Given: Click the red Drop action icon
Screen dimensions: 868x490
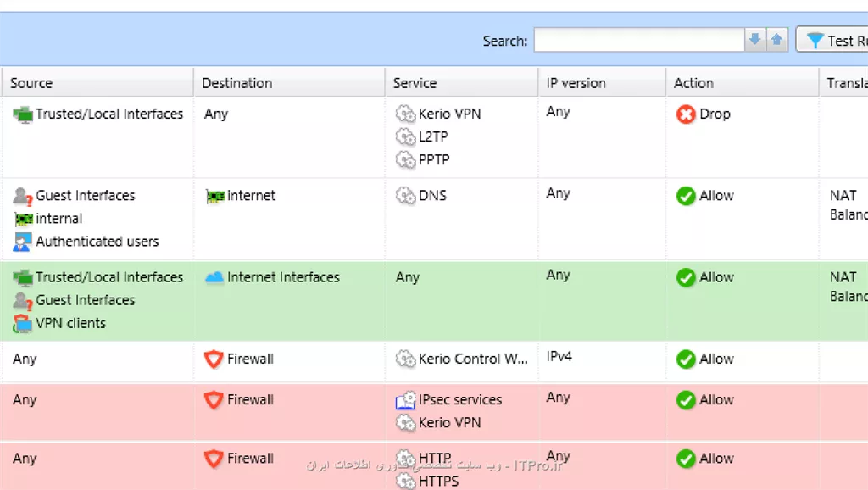Looking at the screenshot, I should pyautogui.click(x=685, y=114).
